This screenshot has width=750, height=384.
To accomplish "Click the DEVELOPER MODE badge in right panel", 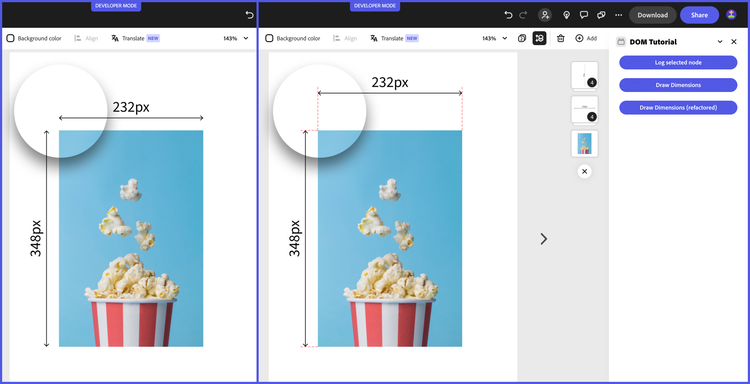I will pyautogui.click(x=375, y=6).
